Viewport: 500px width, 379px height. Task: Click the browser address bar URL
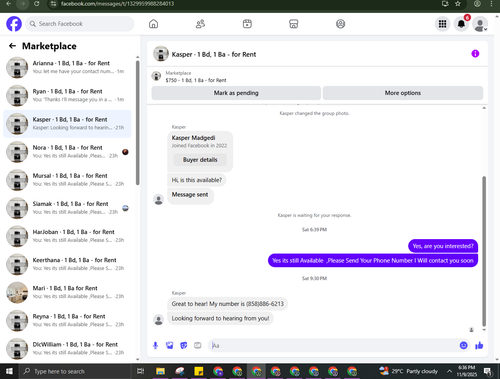(117, 4)
